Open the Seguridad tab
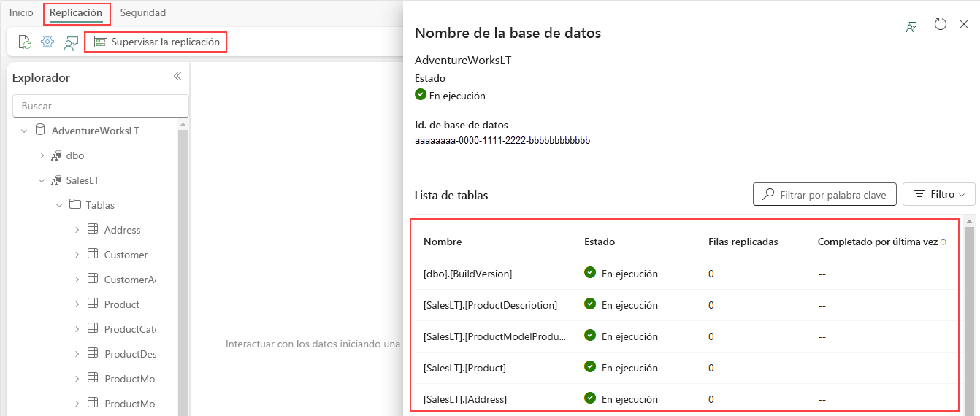 (143, 12)
